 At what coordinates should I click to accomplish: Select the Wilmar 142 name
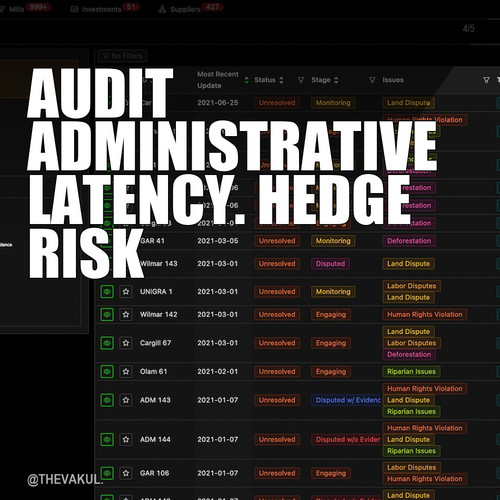coord(159,314)
